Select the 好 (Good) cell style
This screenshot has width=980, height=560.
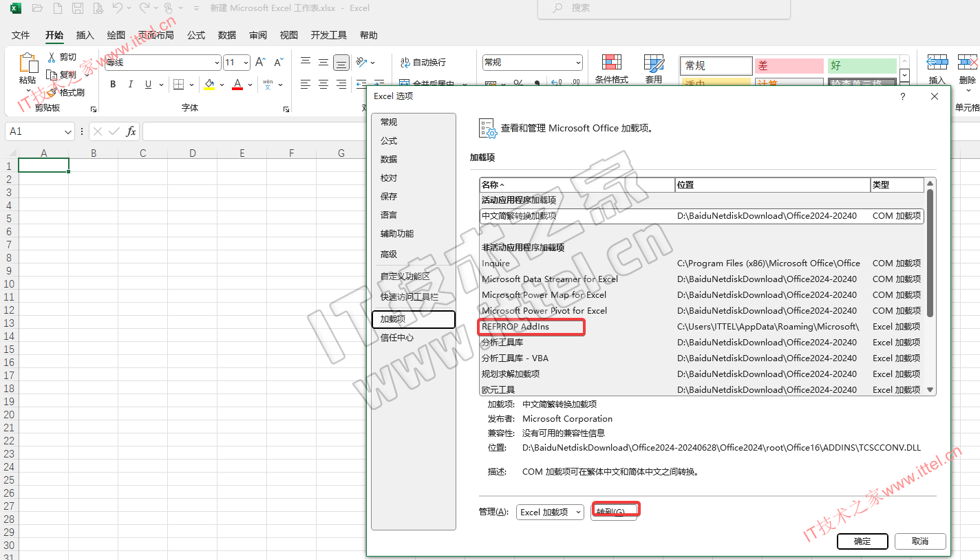click(x=862, y=66)
